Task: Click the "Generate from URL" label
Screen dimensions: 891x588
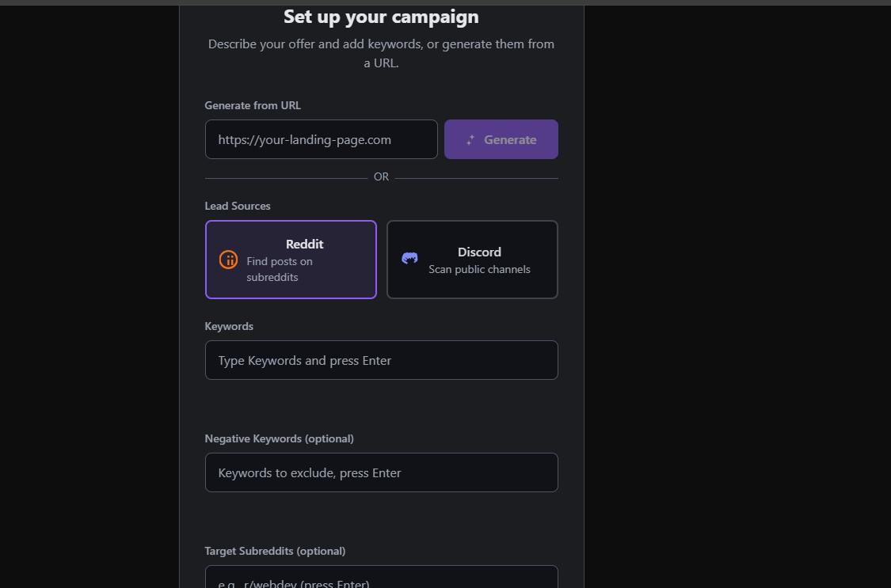Action: [x=253, y=105]
